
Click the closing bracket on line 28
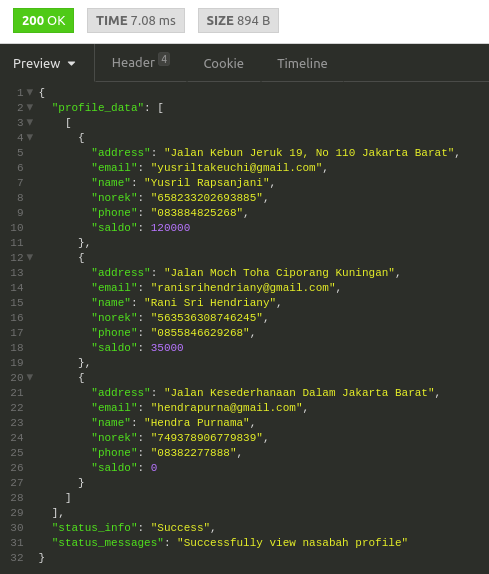(x=68, y=498)
